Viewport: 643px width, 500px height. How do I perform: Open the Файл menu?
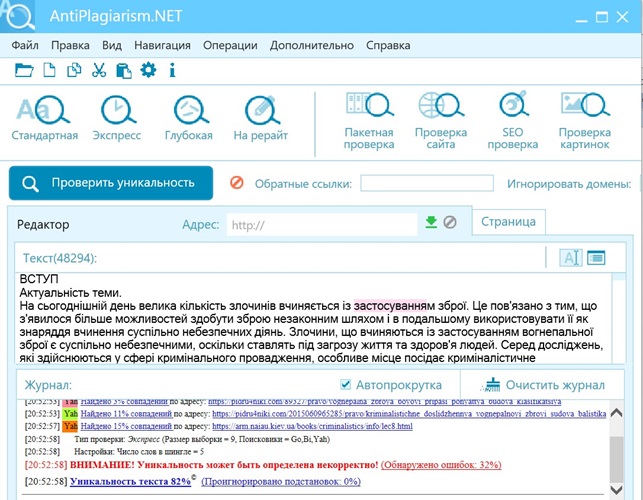click(25, 45)
